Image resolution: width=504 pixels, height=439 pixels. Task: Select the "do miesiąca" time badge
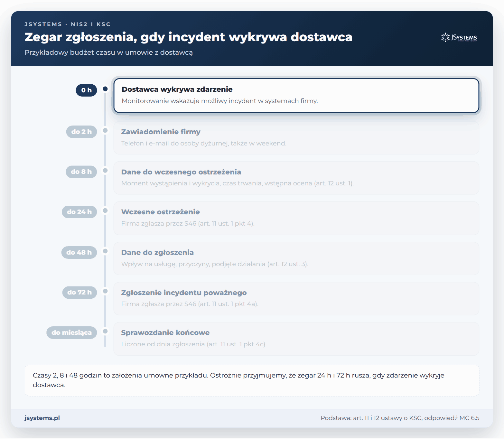click(71, 332)
